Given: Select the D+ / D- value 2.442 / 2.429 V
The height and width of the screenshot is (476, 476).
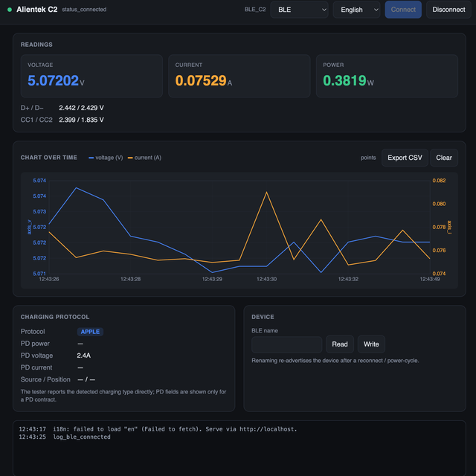Looking at the screenshot, I should coord(81,108).
